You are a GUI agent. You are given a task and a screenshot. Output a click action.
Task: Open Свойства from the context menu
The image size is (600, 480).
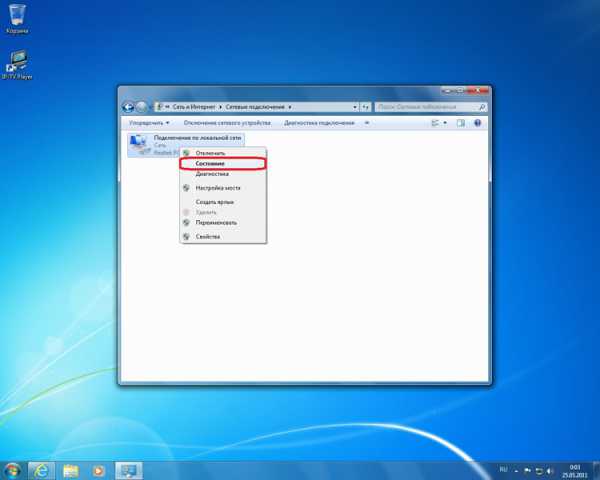(x=208, y=236)
